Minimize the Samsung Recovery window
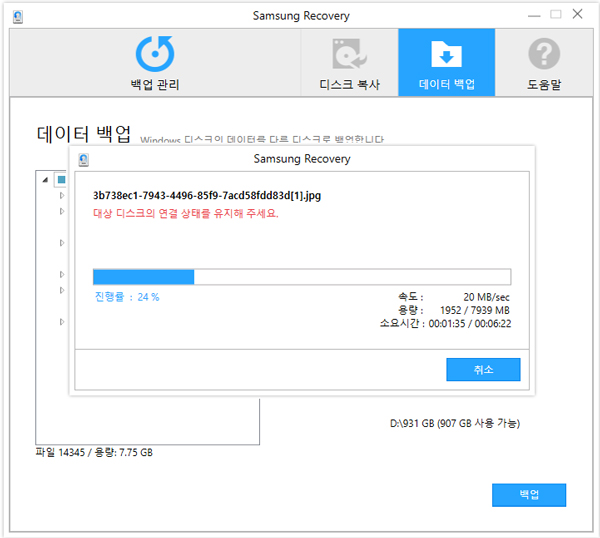Screen dimensions: 600x538 click(534, 15)
